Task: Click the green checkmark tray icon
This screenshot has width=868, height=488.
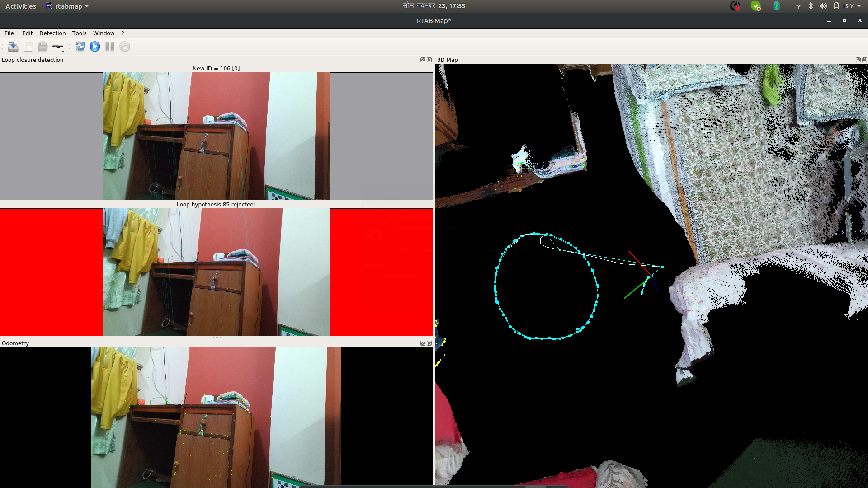Action: (756, 6)
